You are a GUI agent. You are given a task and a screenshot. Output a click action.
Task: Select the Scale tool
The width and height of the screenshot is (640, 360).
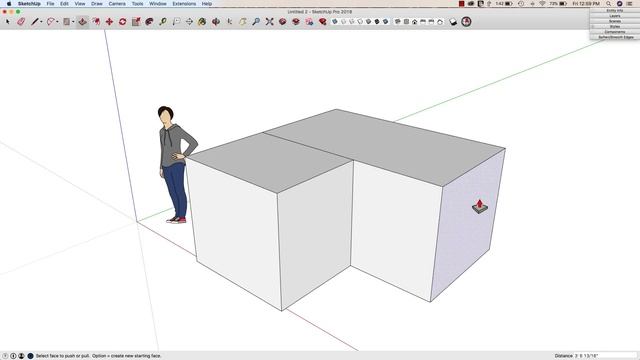(136, 22)
